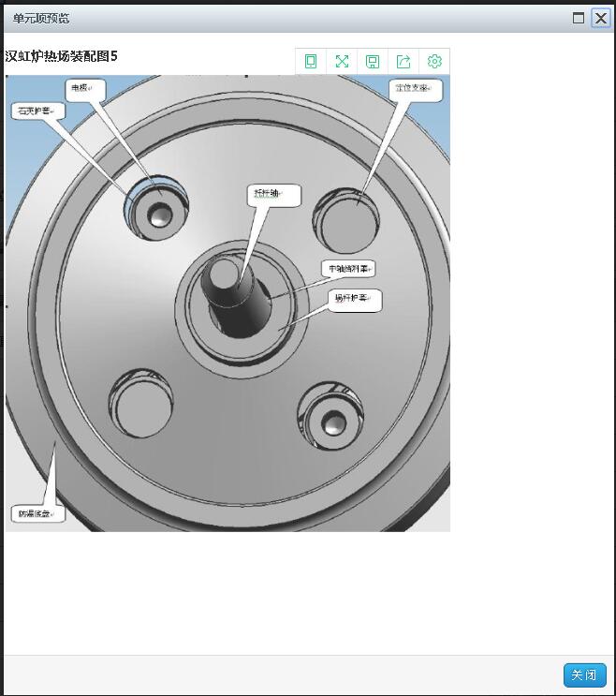Click the 单元项预览 dialog title bar text

(x=41, y=18)
